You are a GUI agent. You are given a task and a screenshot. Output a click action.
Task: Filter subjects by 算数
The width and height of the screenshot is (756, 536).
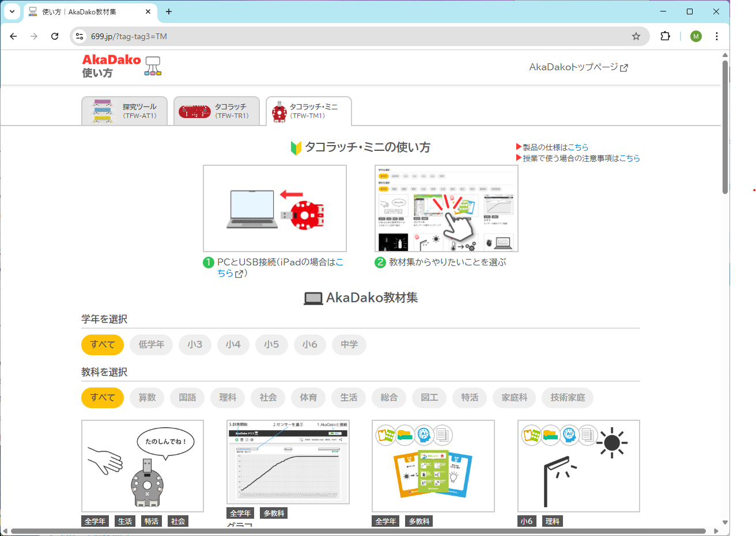pyautogui.click(x=147, y=398)
